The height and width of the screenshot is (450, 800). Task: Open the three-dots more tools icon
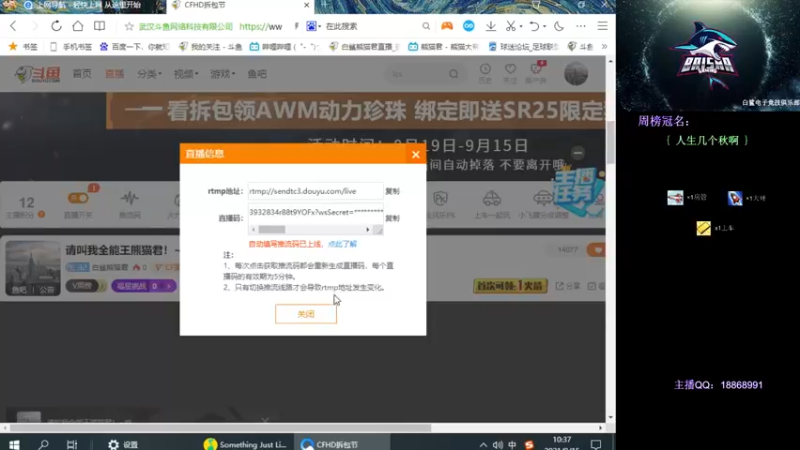(581, 26)
